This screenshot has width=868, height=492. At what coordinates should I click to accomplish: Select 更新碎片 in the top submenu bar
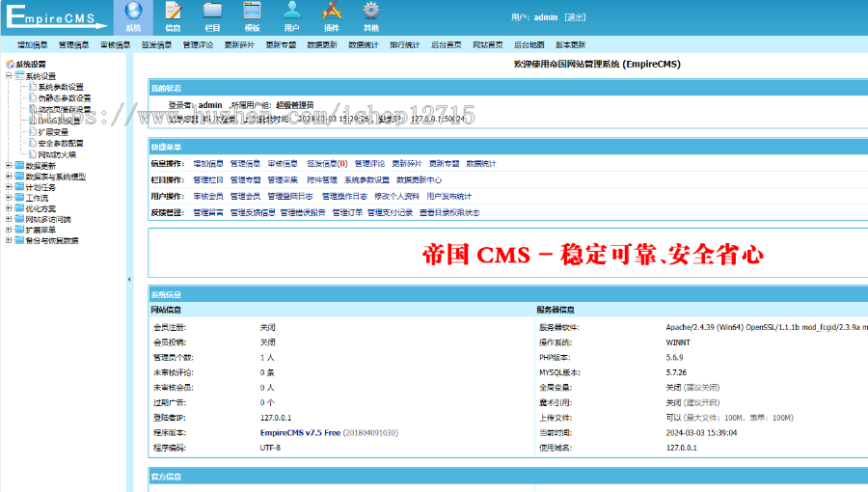[x=239, y=44]
